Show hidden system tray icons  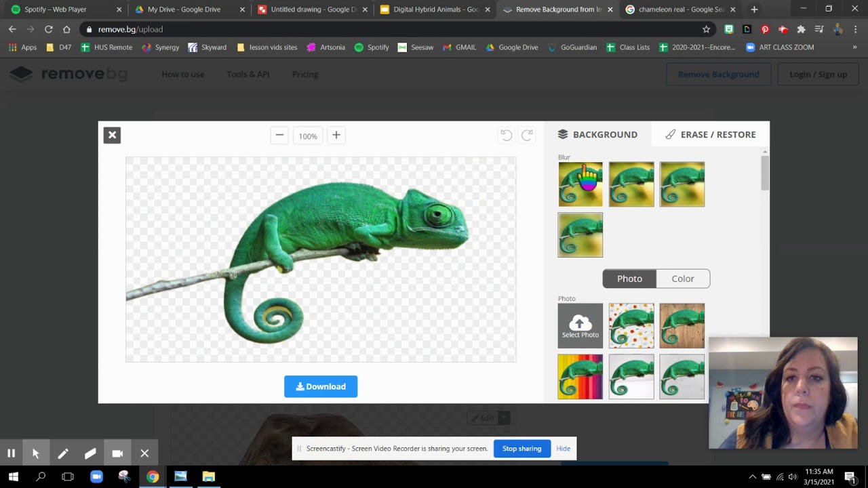click(752, 477)
